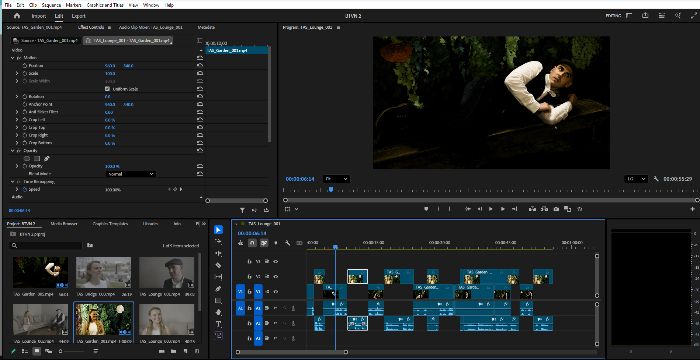Select the Razor tool
Viewport: 700px width, 360px height.
tap(218, 265)
